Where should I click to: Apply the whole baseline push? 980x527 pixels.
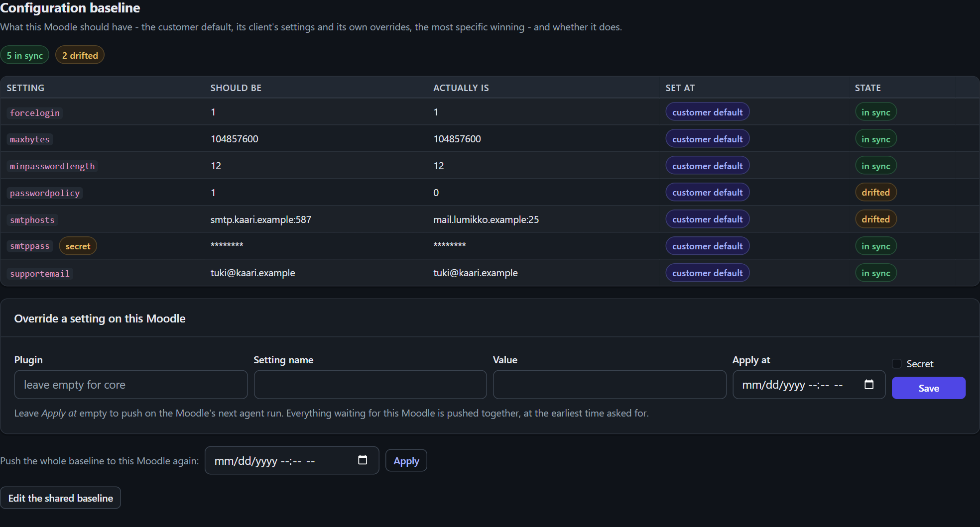click(406, 461)
